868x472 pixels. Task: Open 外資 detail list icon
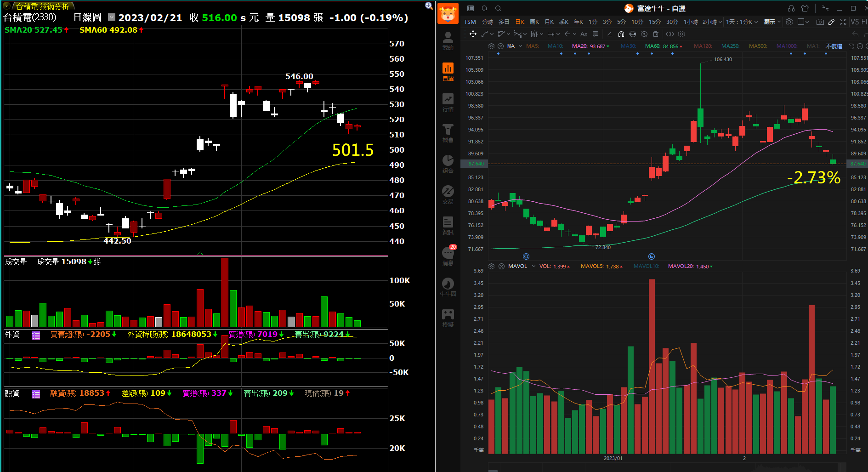pyautogui.click(x=36, y=335)
